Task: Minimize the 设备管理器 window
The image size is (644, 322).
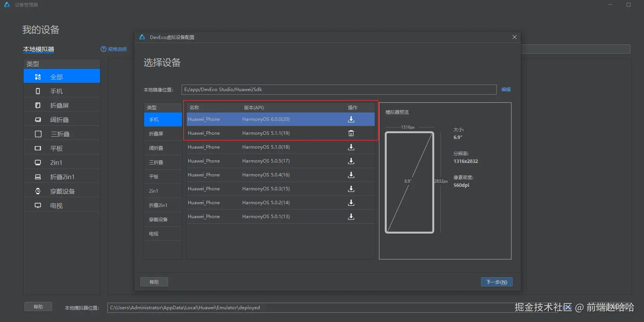Action: (x=610, y=5)
